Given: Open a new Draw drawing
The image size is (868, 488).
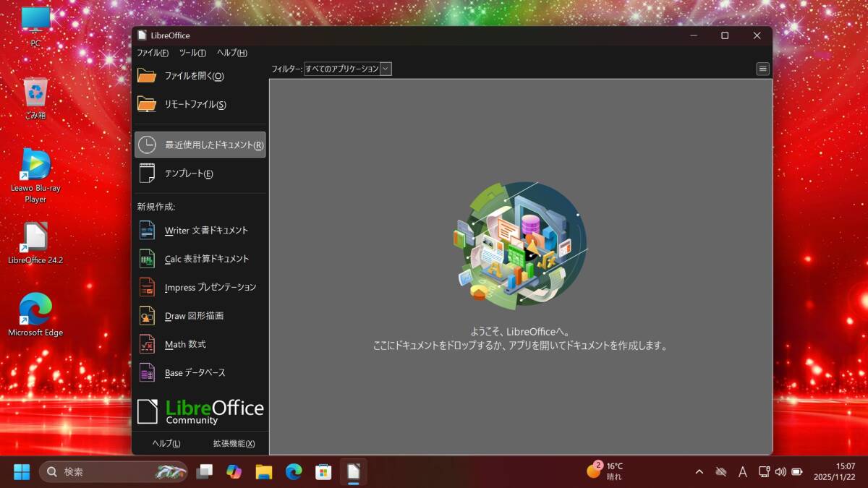Looking at the screenshot, I should 194,316.
